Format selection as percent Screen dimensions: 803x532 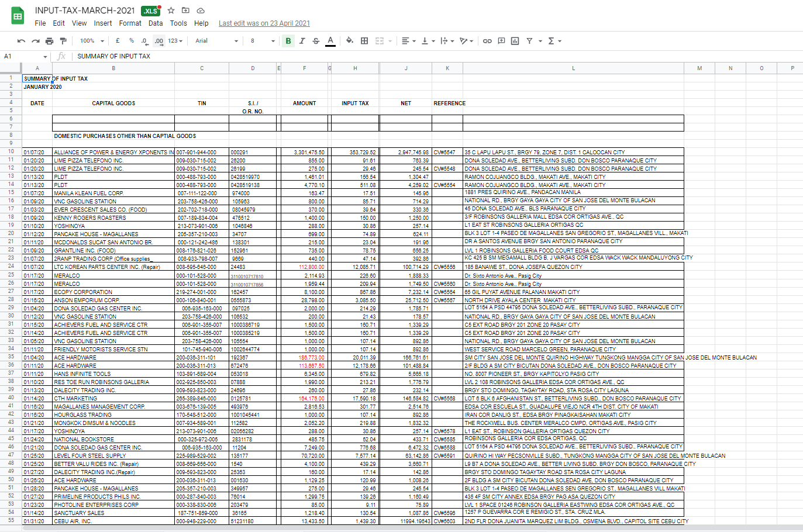tap(132, 41)
